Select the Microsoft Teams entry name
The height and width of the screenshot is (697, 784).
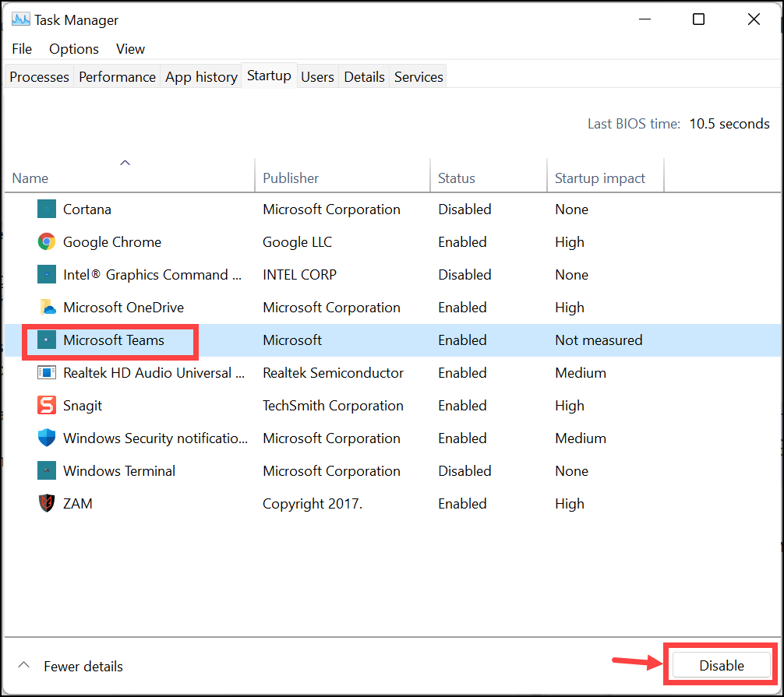(114, 340)
